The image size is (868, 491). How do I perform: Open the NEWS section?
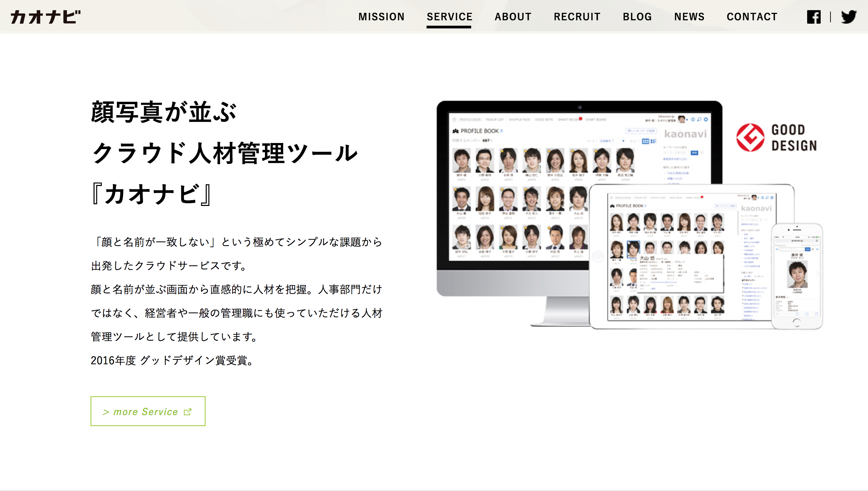[x=689, y=17]
